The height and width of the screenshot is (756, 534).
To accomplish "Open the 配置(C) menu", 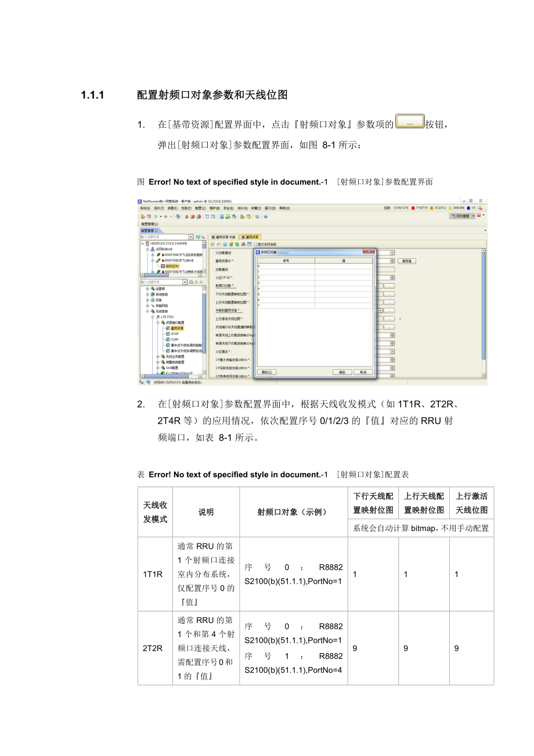I will pyautogui.click(x=200, y=208).
